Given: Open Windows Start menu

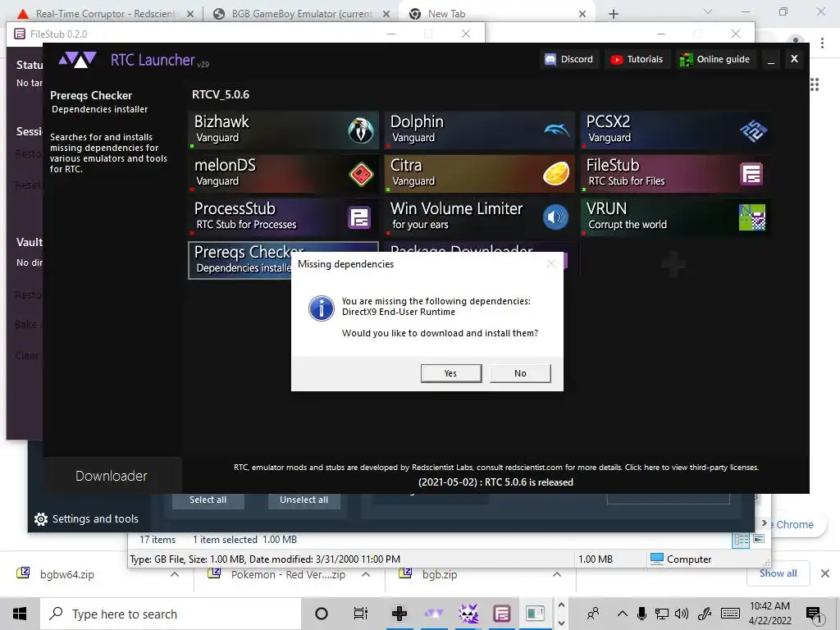Looking at the screenshot, I should (x=20, y=614).
